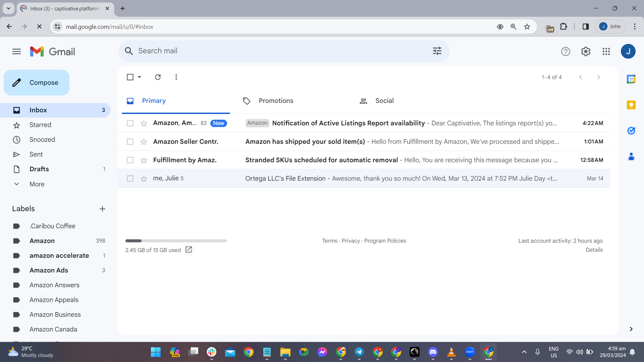Open Chrome's three-dot menu
This screenshot has width=644, height=362.
pos(635,26)
